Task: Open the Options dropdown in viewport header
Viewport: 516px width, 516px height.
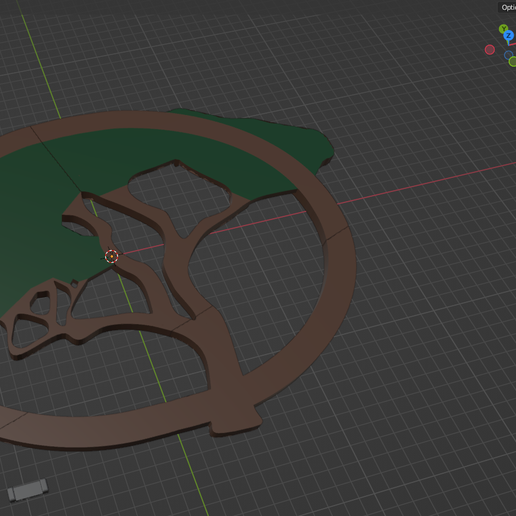Action: [x=507, y=7]
